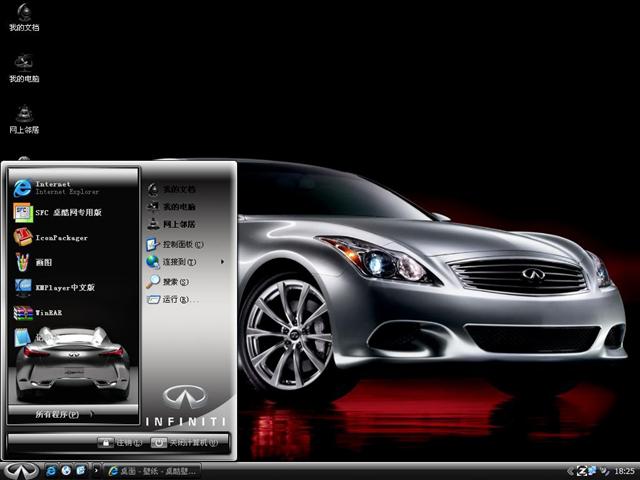Select the 我的电脑 desktop icon
640x480 pixels.
(x=24, y=68)
